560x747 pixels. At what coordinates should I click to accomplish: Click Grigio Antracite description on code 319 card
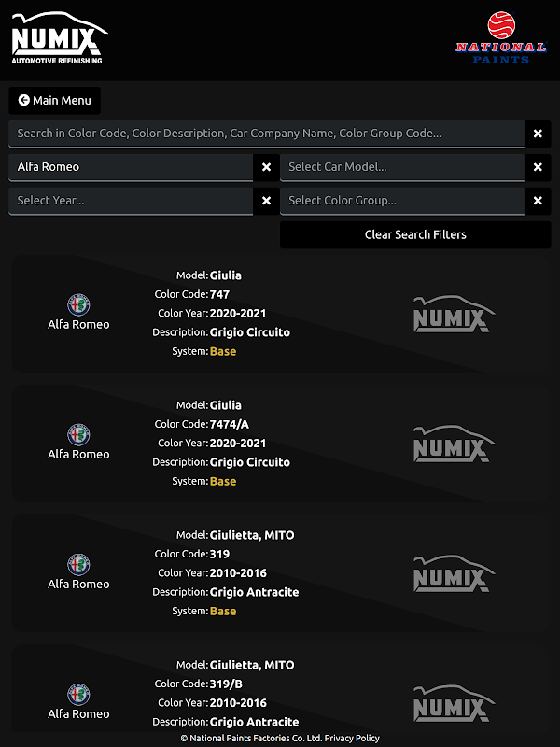254,592
